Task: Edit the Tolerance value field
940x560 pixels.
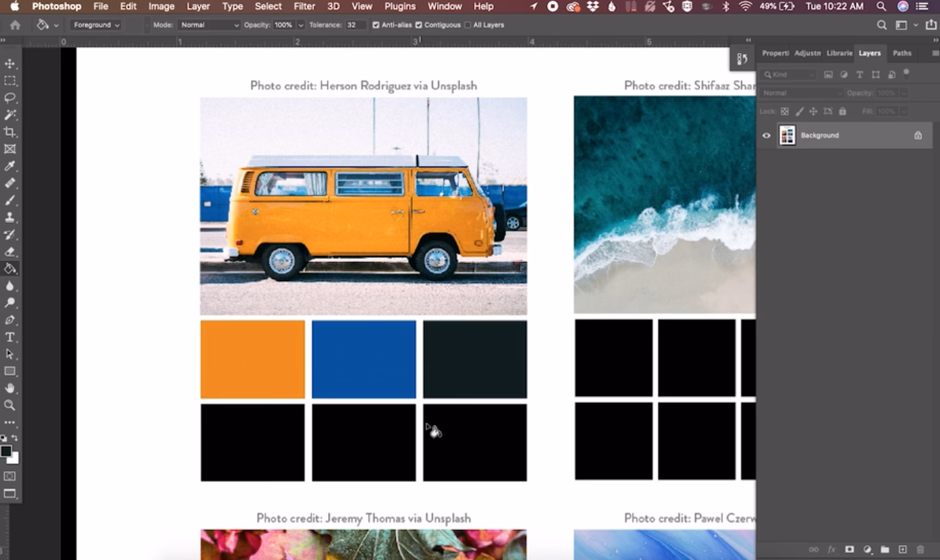Action: (x=355, y=25)
